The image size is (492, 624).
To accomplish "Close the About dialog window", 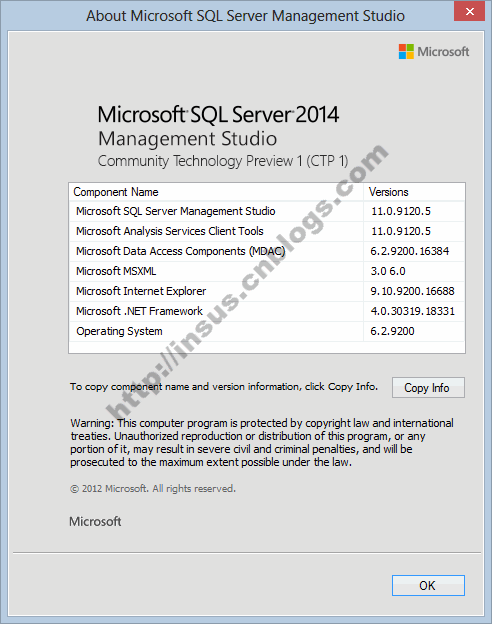I will point(469,12).
